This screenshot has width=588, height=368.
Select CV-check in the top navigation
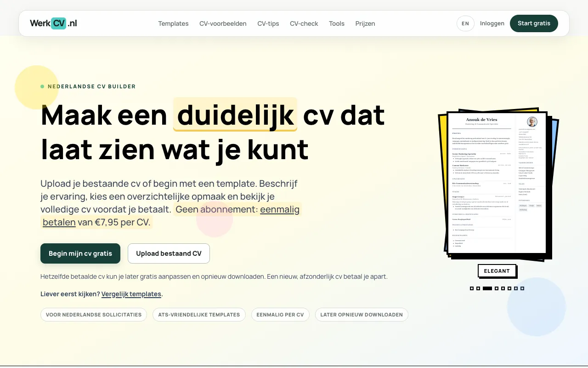coord(304,23)
